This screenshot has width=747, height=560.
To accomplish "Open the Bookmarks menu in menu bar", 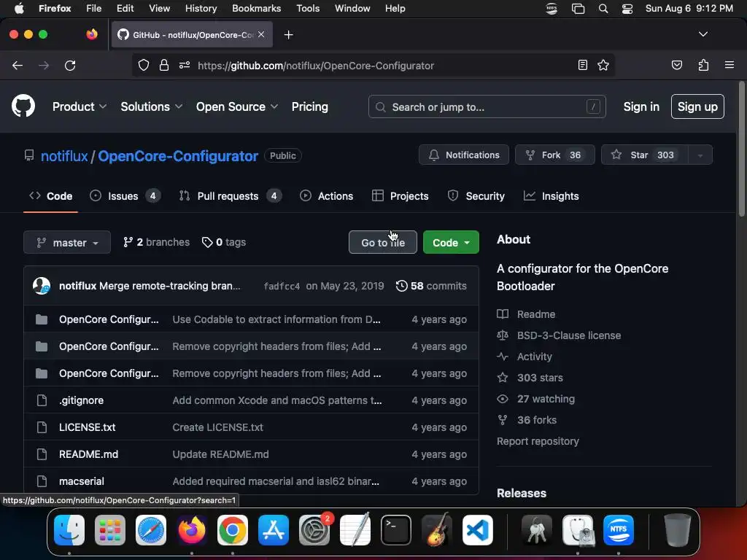I will pos(256,9).
